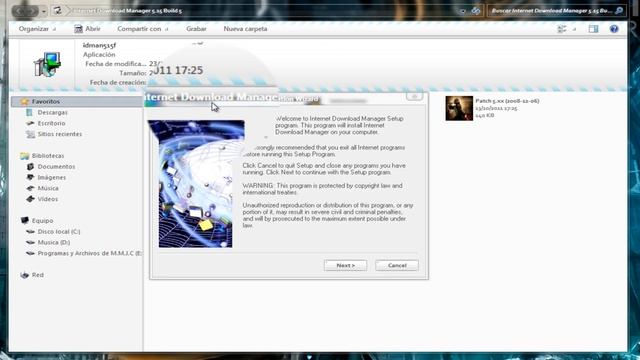The height and width of the screenshot is (360, 640).
Task: Click the Bibliotecas folder icon
Action: point(24,156)
